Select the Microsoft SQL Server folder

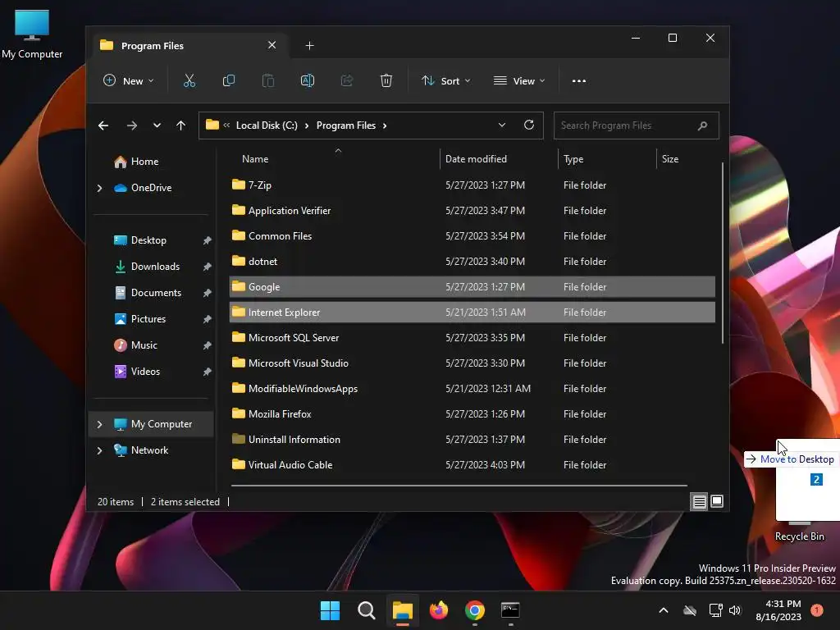pyautogui.click(x=472, y=338)
